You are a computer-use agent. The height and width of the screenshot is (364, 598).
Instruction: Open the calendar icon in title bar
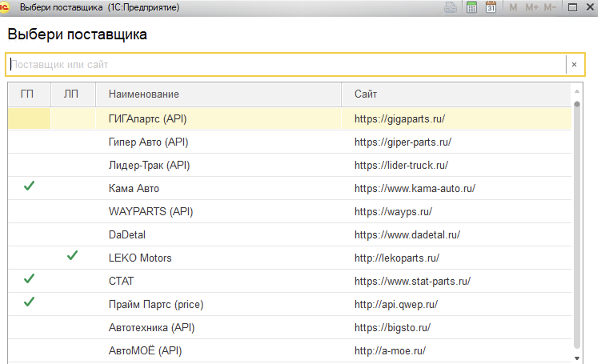tap(491, 7)
